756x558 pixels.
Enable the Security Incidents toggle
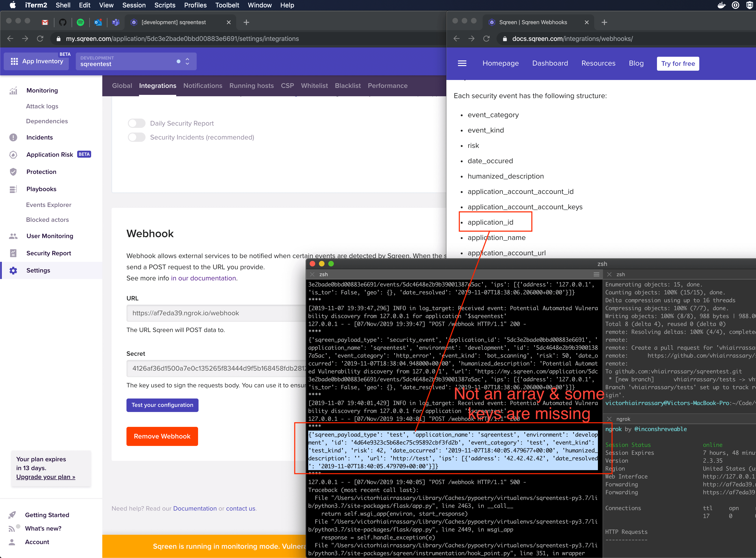point(136,137)
